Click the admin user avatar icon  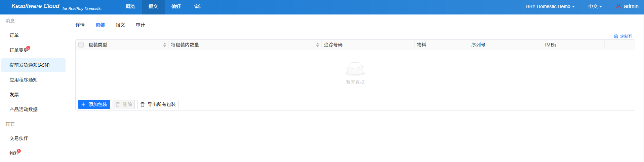(618, 6)
